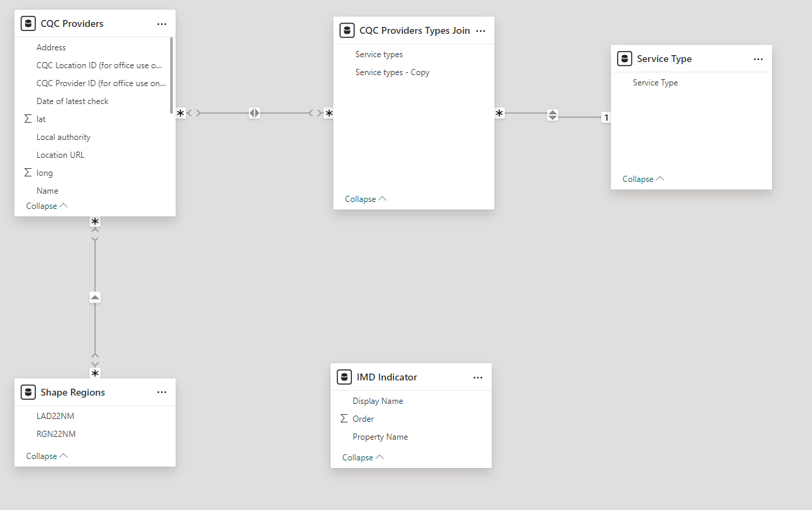Select the upward filter arrow on Shape Regions relationship
812x510 pixels.
pyautogui.click(x=95, y=297)
